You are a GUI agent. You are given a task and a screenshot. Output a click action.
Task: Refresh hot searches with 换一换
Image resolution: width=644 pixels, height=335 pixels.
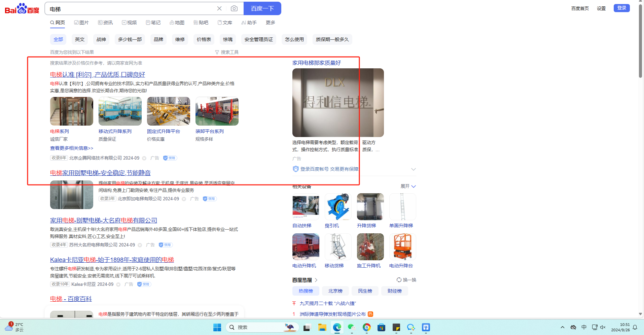pos(406,280)
